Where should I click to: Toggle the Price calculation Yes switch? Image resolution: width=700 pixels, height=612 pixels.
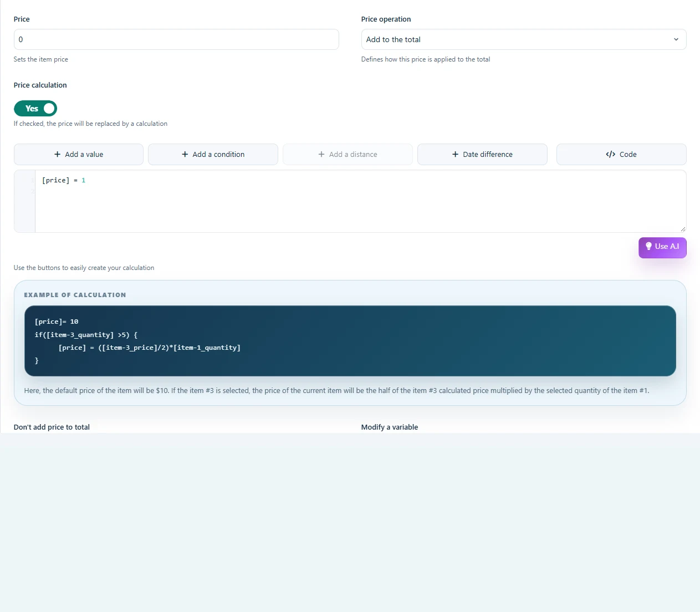coord(35,109)
